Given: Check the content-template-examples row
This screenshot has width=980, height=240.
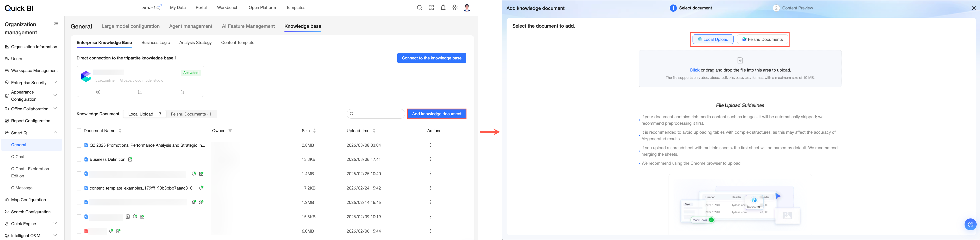Looking at the screenshot, I should (x=79, y=188).
